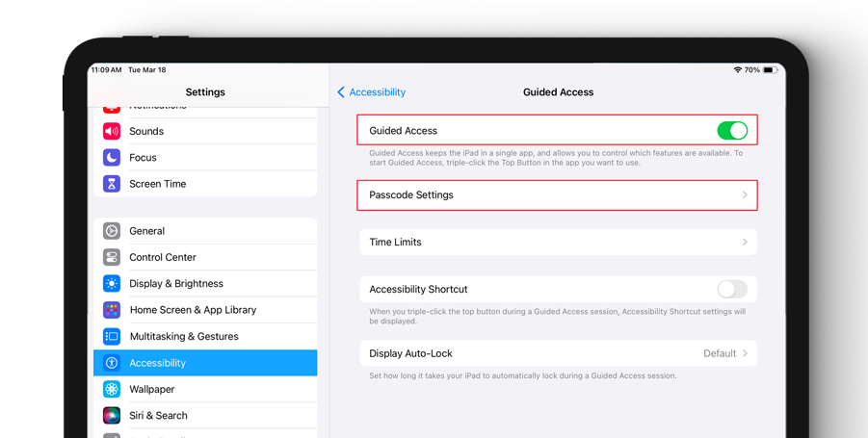Select the highlighted Accessibility sidebar row
Viewport: 868px width, 438px height.
click(x=205, y=363)
